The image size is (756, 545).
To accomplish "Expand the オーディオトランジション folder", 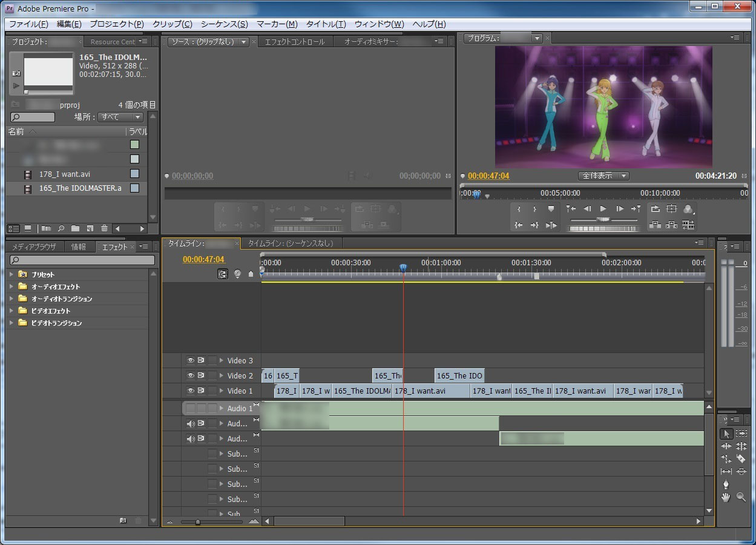I will (x=11, y=299).
